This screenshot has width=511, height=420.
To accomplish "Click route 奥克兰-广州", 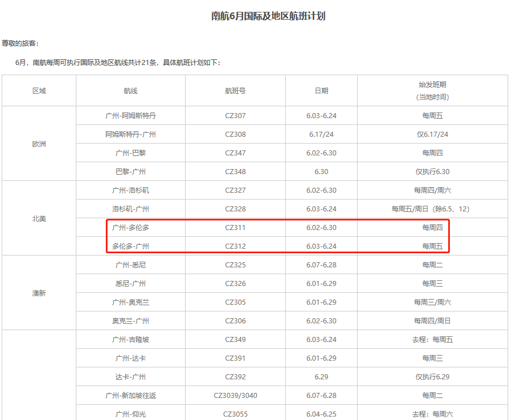I will pos(131,321).
